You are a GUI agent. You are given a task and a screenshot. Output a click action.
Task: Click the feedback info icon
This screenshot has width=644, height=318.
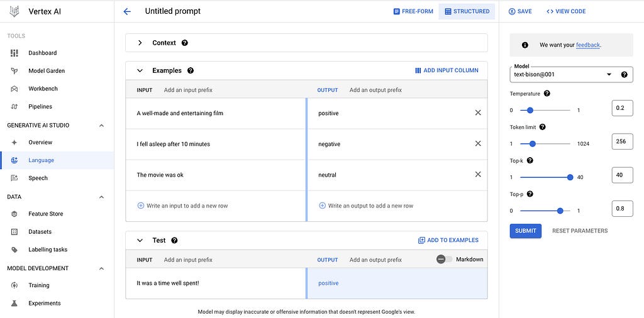(525, 45)
